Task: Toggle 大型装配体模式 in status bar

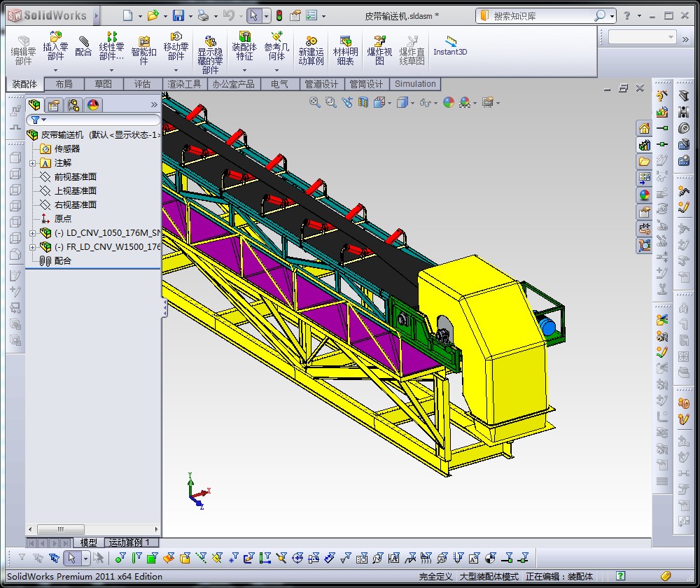Action: tap(489, 576)
